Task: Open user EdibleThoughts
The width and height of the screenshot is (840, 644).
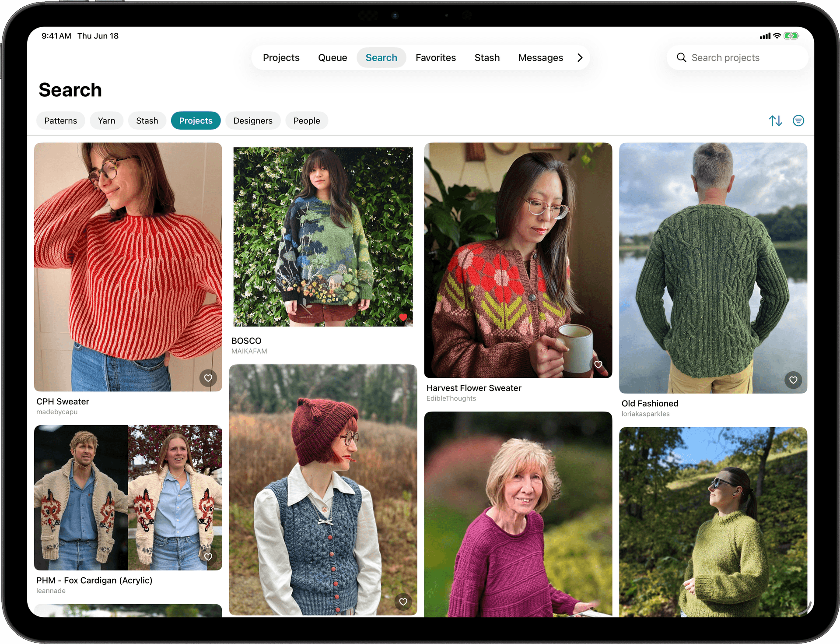Action: [x=451, y=398]
